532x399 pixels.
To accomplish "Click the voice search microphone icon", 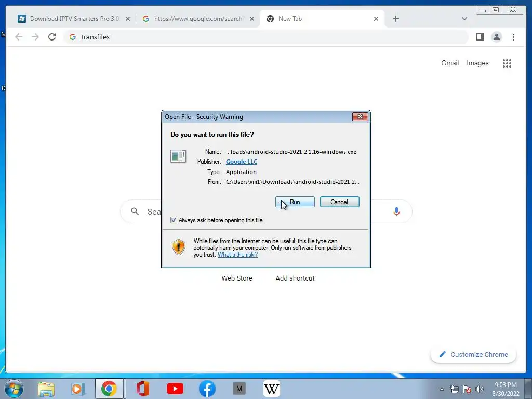I will (396, 211).
